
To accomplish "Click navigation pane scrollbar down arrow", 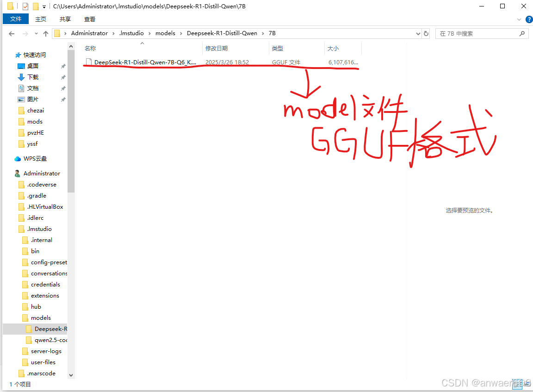I will [x=71, y=375].
